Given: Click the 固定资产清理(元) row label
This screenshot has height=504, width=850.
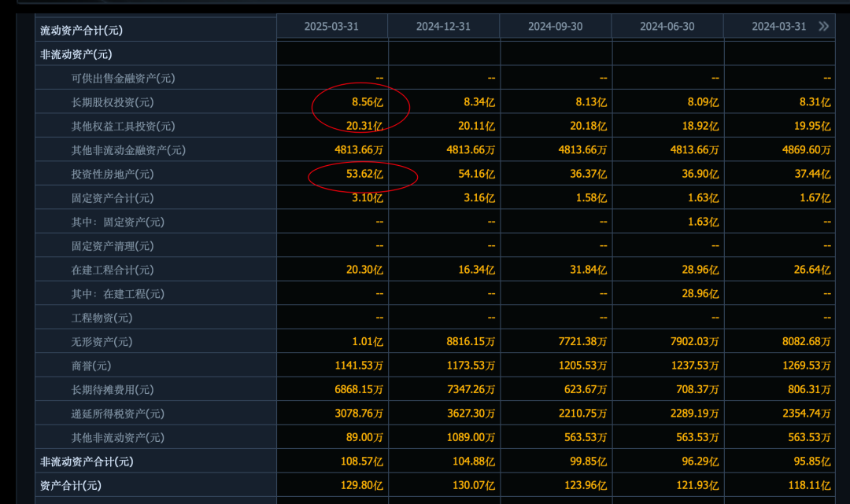Looking at the screenshot, I should click(113, 246).
